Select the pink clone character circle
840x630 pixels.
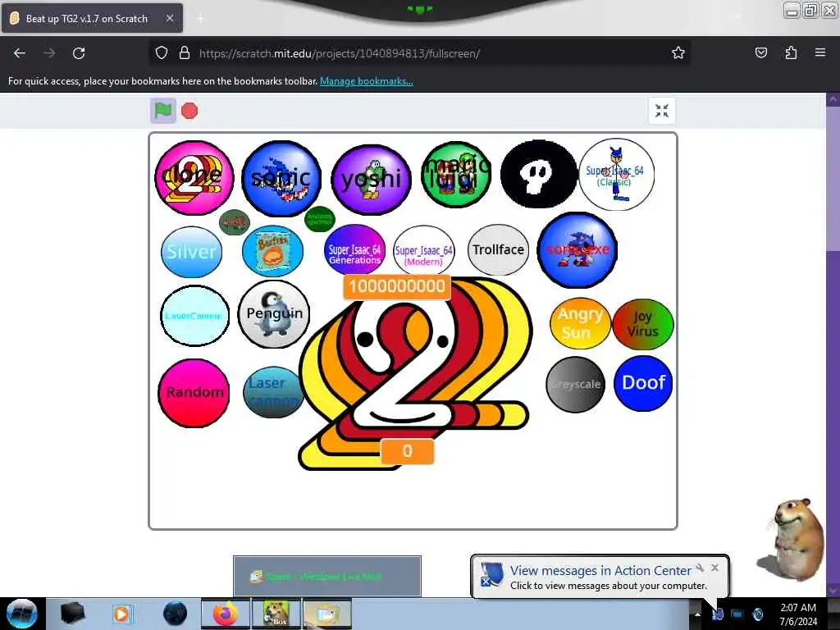[x=194, y=177]
